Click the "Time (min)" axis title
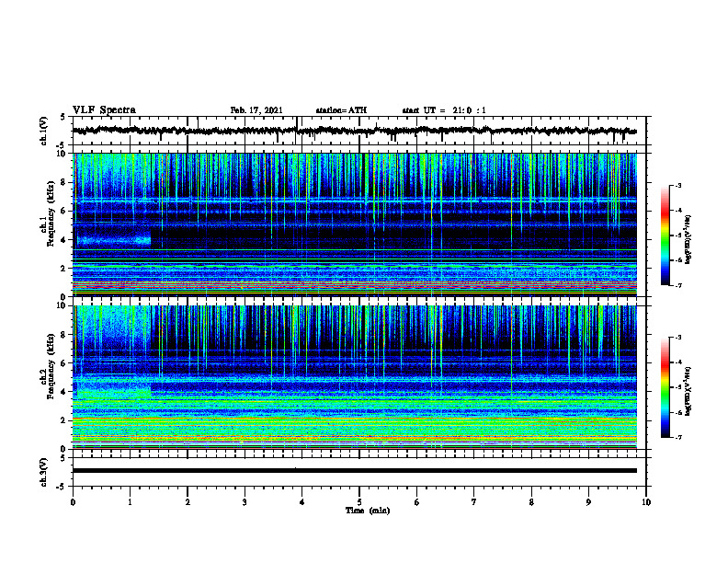 [x=368, y=511]
